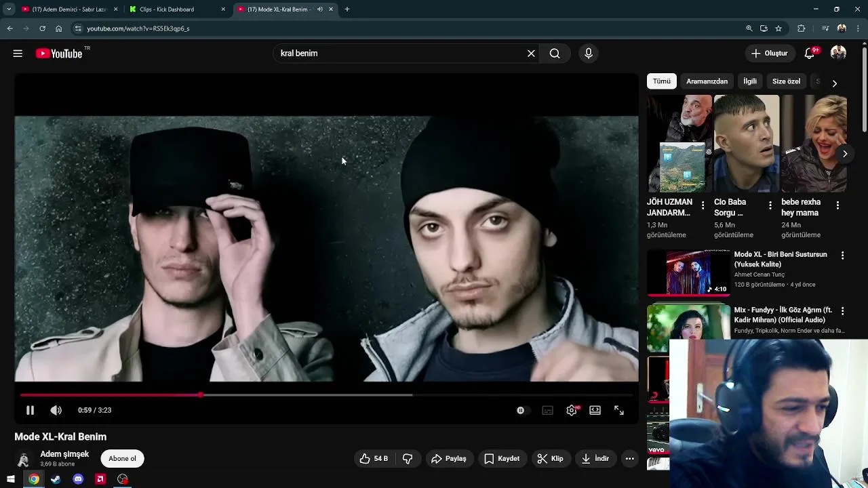Mute the playing tab via speaker icon
Screen dimensions: 868x488
pyautogui.click(x=320, y=9)
